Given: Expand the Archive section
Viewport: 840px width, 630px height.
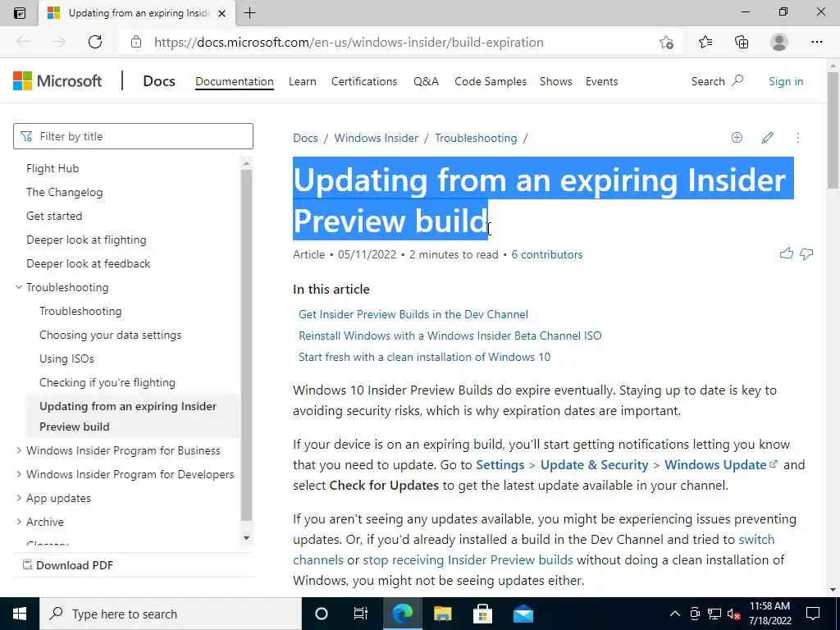Looking at the screenshot, I should click(x=19, y=521).
